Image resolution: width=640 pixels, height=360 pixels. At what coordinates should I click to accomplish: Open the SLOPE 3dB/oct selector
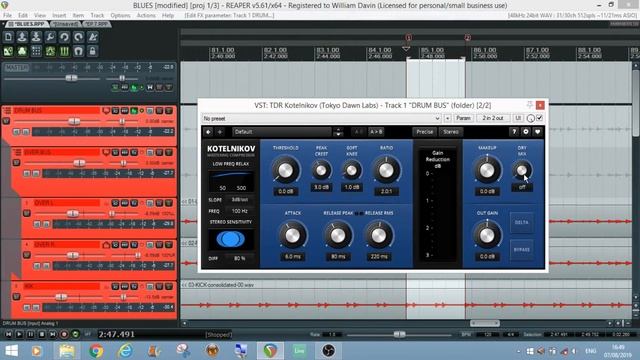coord(240,200)
